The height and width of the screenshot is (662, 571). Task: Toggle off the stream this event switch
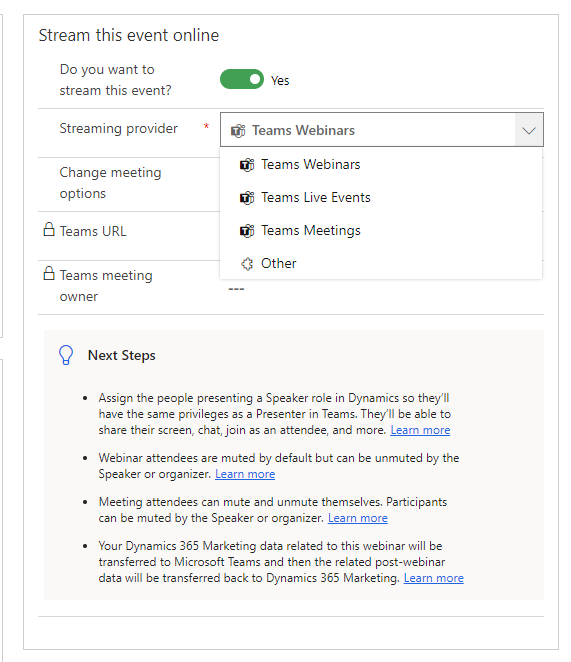coord(242,79)
